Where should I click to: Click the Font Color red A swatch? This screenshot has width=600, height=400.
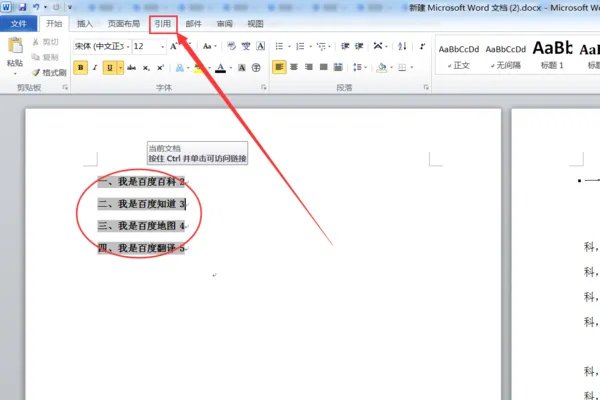[220, 68]
